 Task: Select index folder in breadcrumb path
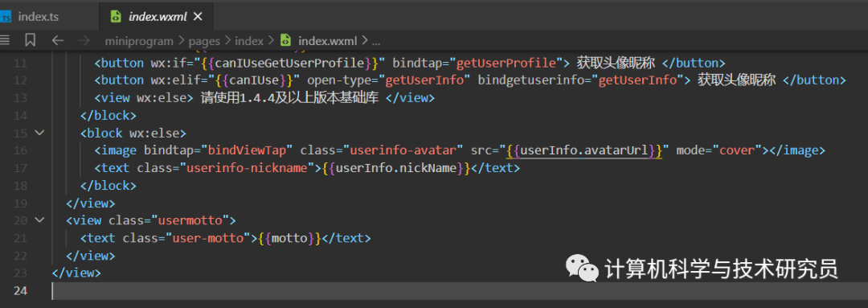[249, 41]
